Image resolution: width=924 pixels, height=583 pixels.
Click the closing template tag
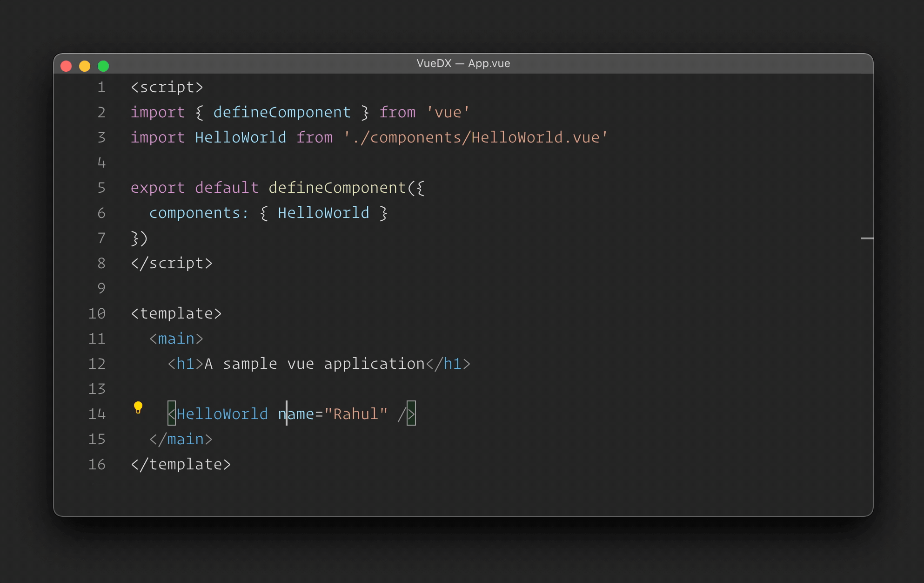coord(181,464)
